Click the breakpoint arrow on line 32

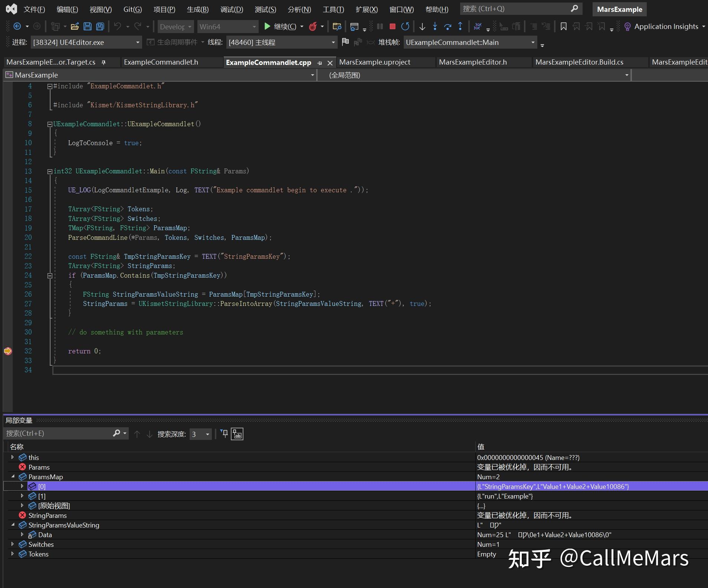(8, 351)
